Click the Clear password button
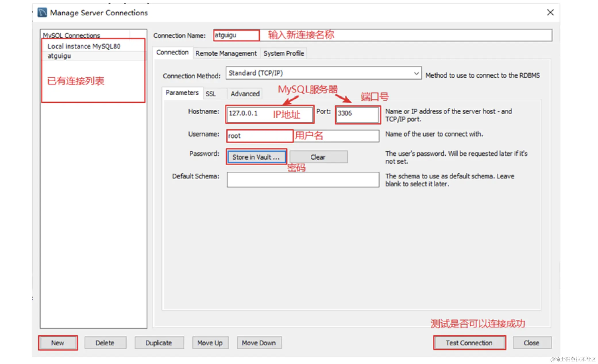Screen dimensions: 598x364 point(318,157)
